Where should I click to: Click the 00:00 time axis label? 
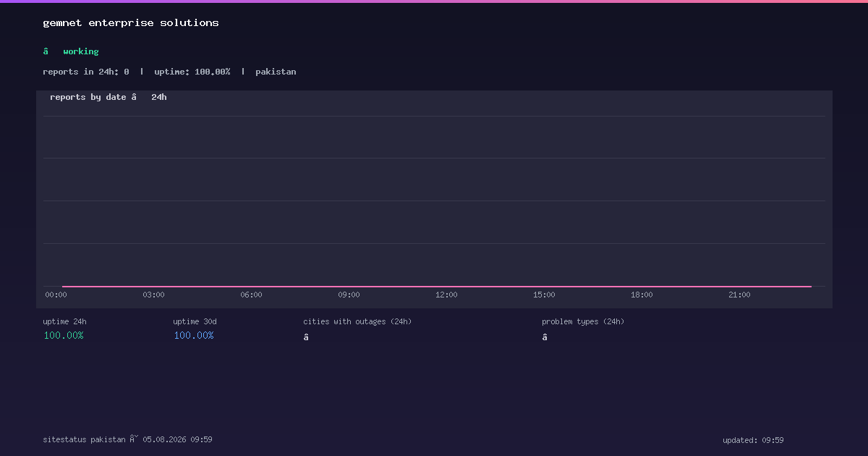(x=56, y=295)
